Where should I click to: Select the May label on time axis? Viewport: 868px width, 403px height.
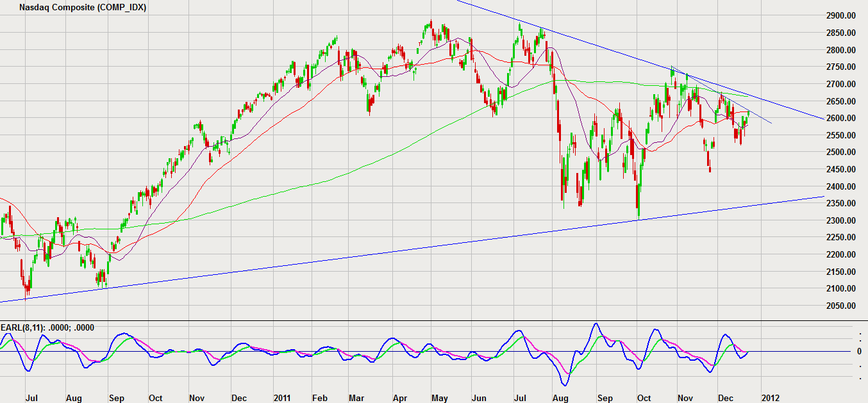440,398
